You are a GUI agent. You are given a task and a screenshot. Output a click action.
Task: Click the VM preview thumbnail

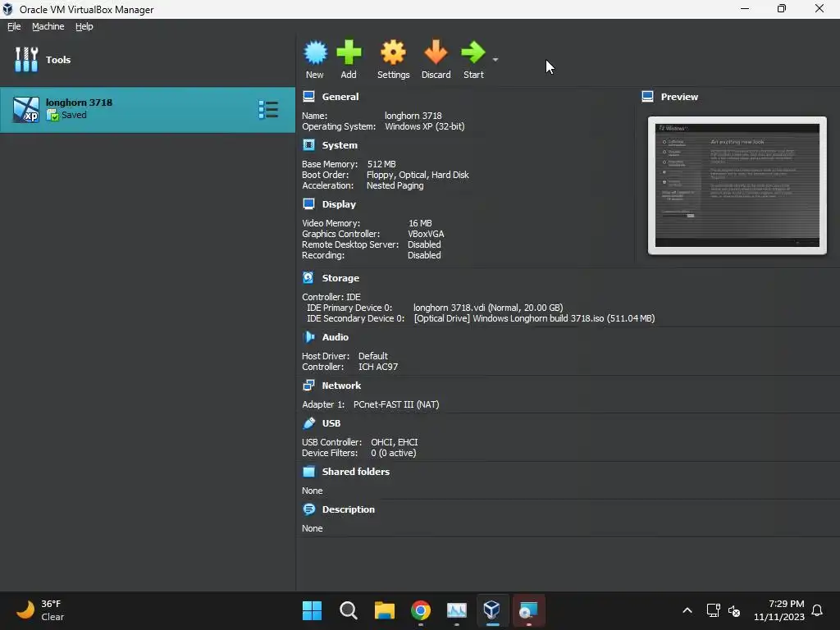[737, 185]
